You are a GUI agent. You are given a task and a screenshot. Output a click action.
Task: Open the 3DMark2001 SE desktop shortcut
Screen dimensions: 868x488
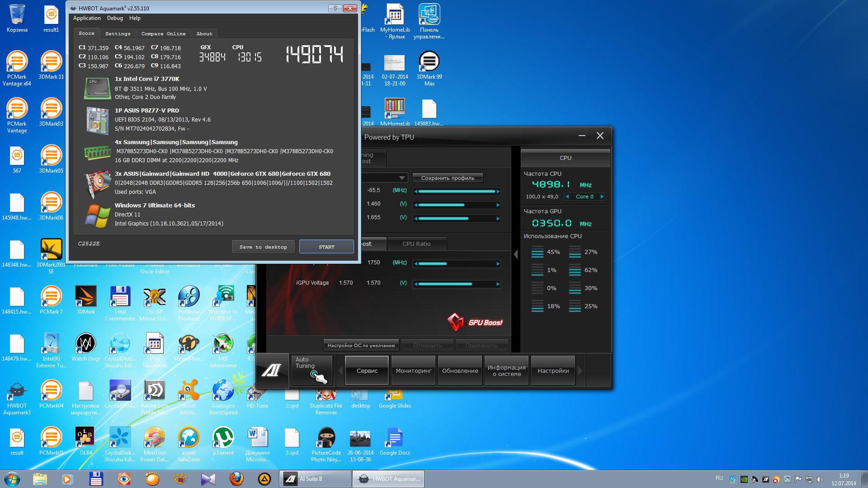click(51, 256)
